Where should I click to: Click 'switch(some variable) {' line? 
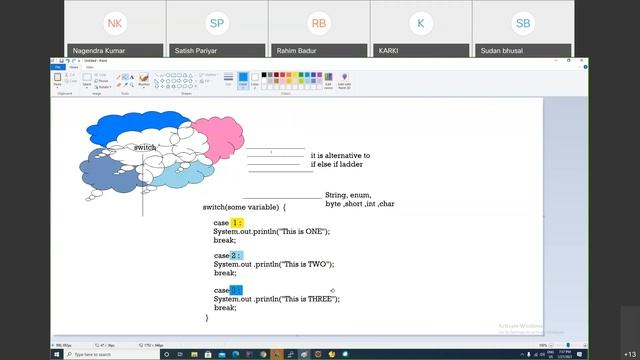[244, 207]
